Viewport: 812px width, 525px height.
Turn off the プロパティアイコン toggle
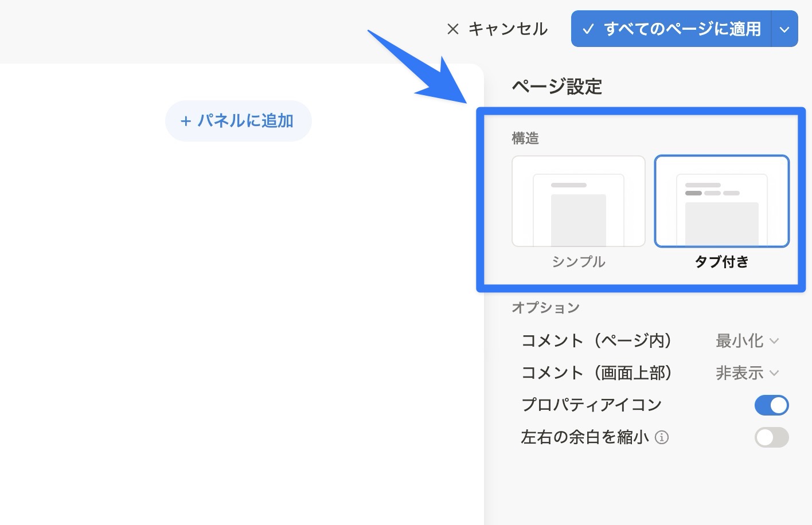pyautogui.click(x=771, y=405)
